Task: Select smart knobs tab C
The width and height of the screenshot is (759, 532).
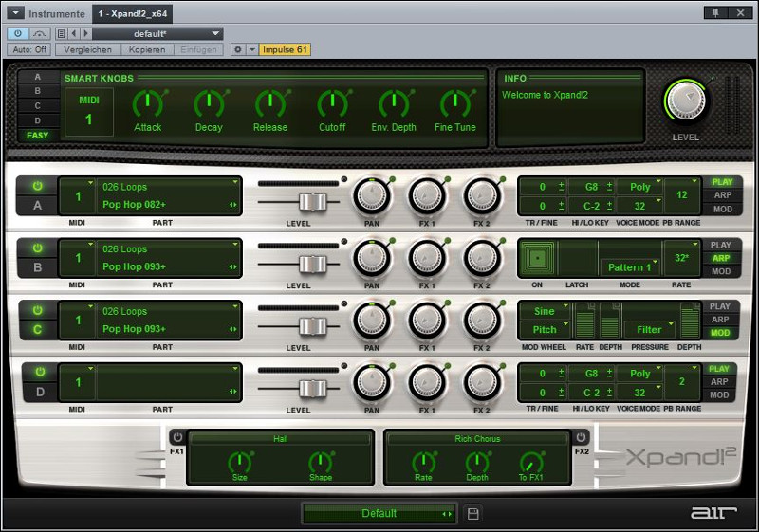Action: click(38, 106)
